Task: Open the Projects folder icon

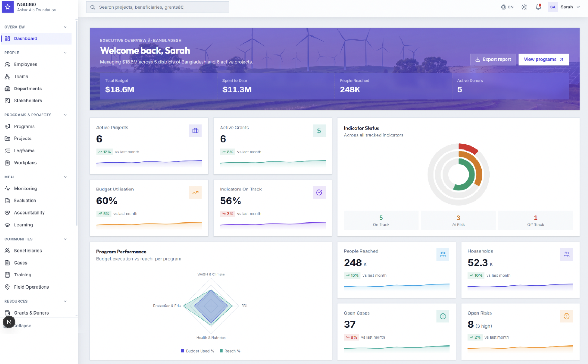Action: click(7, 139)
